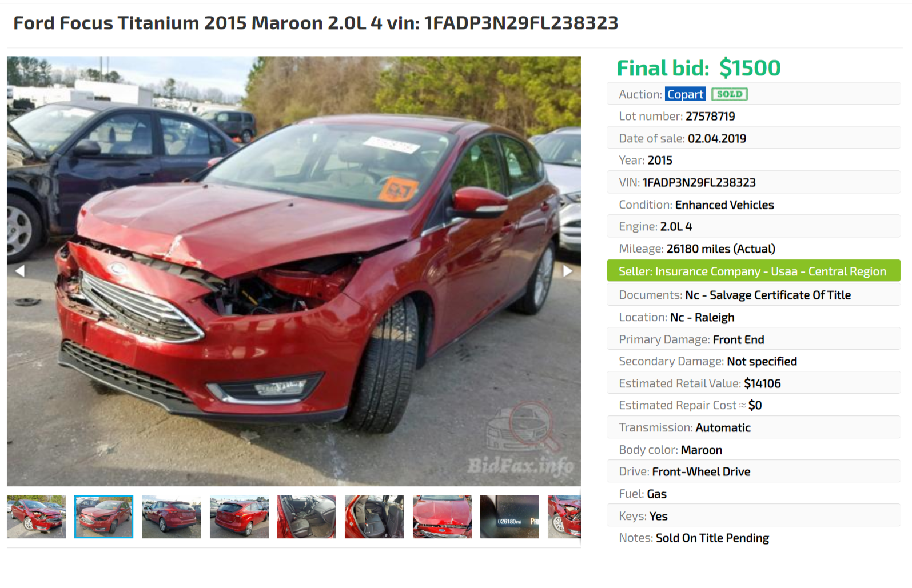Click the Final bid $1500 heading
The width and height of the screenshot is (912, 588).
point(699,68)
